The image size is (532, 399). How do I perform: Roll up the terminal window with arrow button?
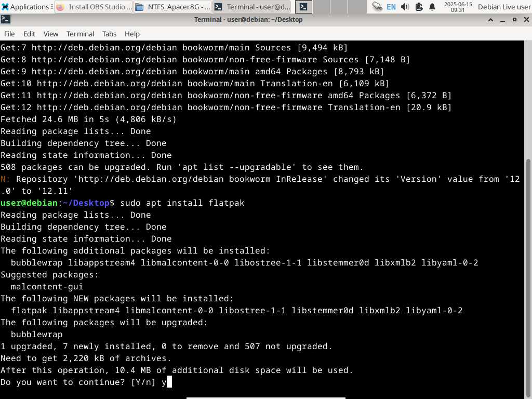[x=490, y=20]
